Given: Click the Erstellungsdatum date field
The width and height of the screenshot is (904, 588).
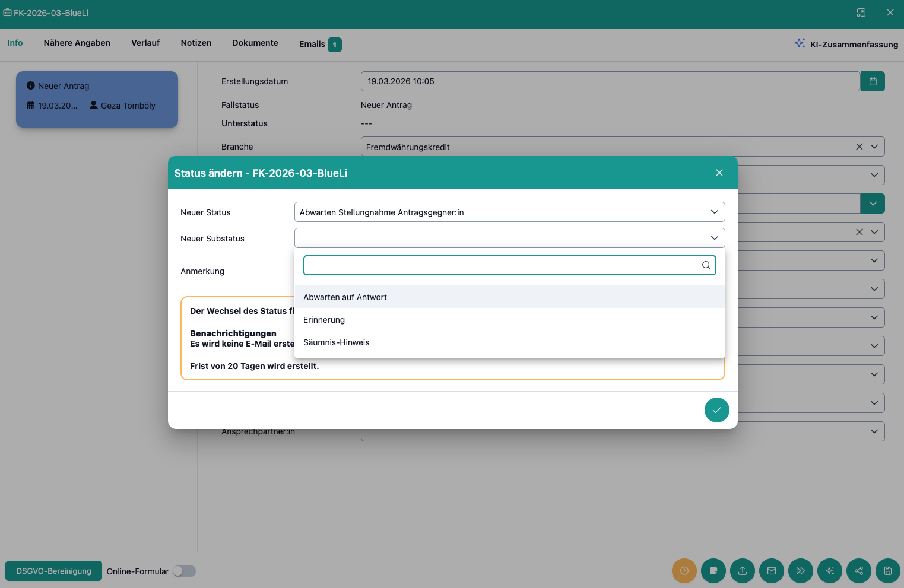Looking at the screenshot, I should click(610, 81).
